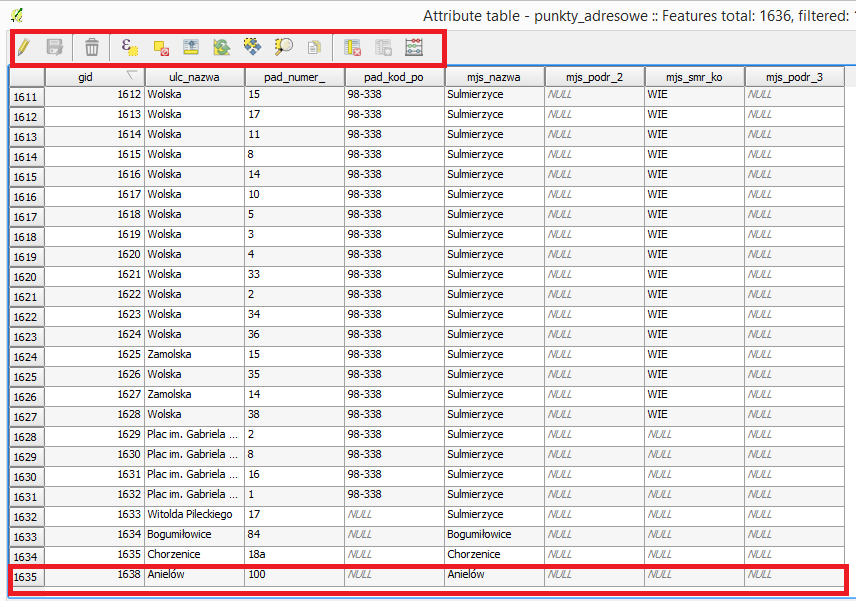The image size is (856, 601).
Task: Click the Anielów cell in ulc_nazwa column
Action: coord(194,574)
